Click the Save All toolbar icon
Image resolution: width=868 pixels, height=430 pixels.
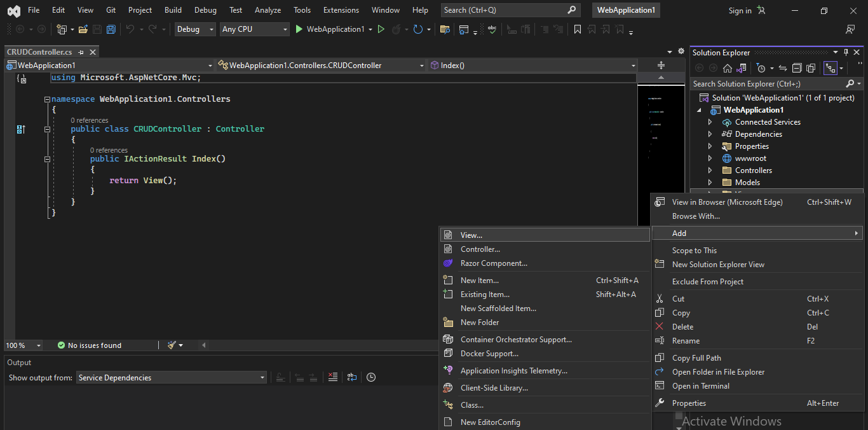pos(111,29)
